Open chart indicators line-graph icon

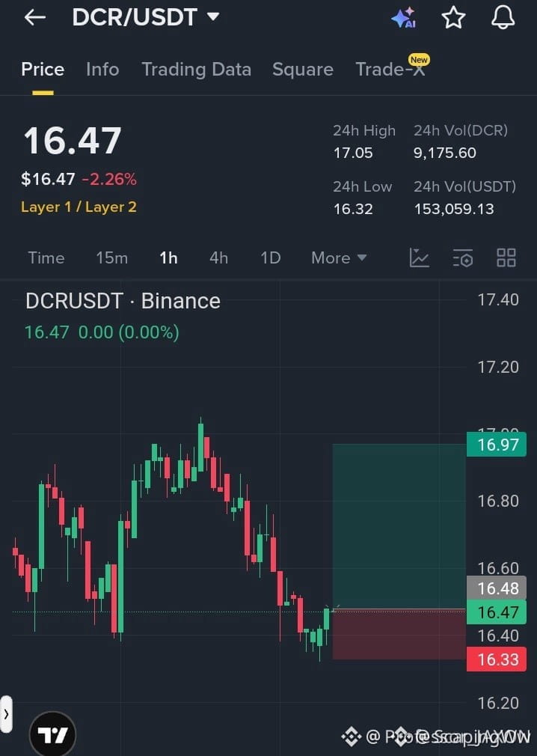tap(419, 258)
